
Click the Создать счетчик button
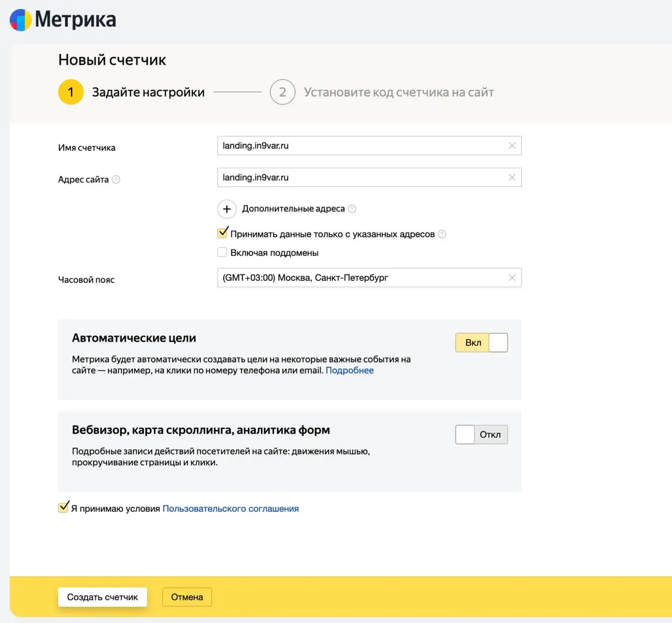102,597
